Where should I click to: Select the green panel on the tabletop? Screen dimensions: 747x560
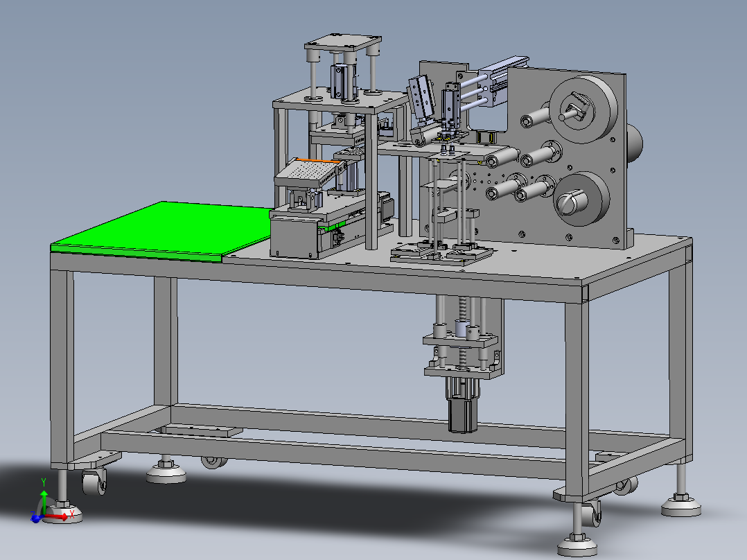162,231
